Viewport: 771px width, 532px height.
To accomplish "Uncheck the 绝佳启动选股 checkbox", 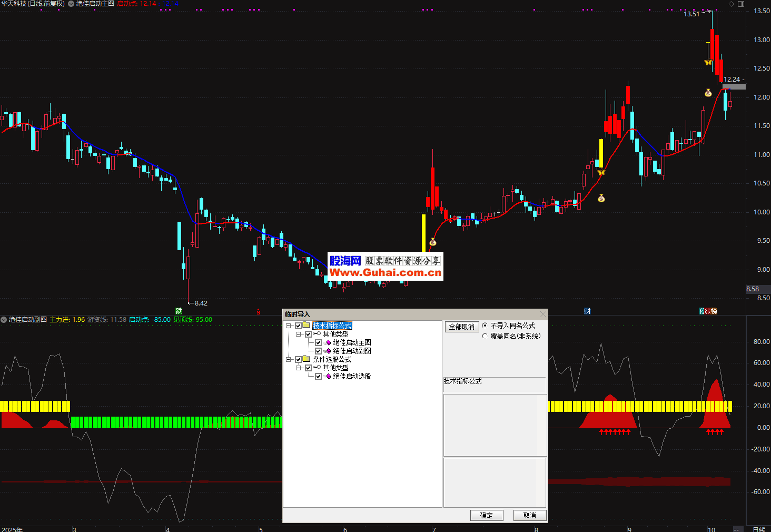I will 318,377.
